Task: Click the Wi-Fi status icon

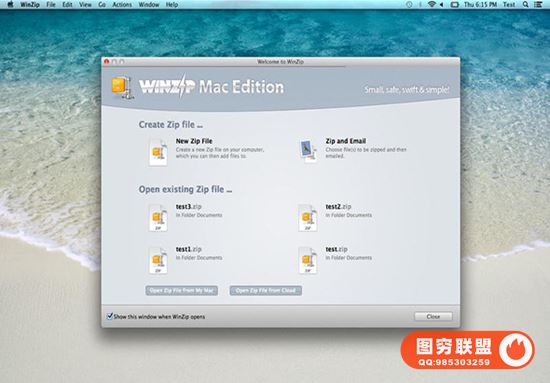Action: click(x=431, y=5)
